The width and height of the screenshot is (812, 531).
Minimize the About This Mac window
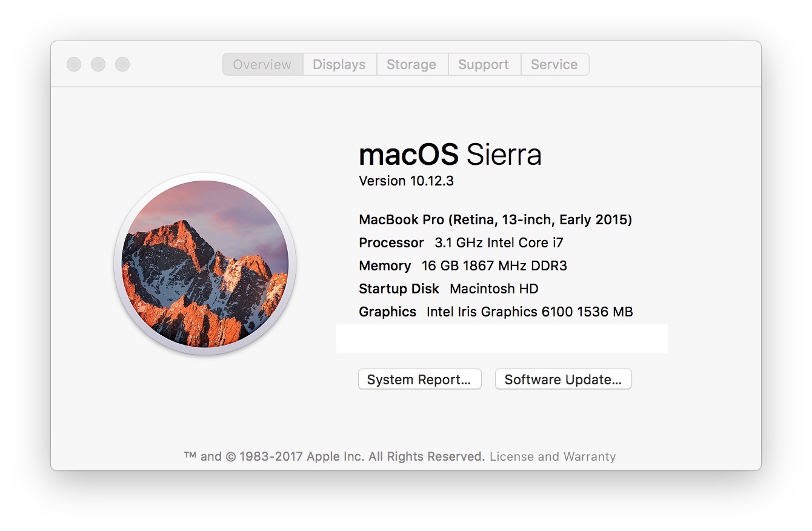click(98, 64)
